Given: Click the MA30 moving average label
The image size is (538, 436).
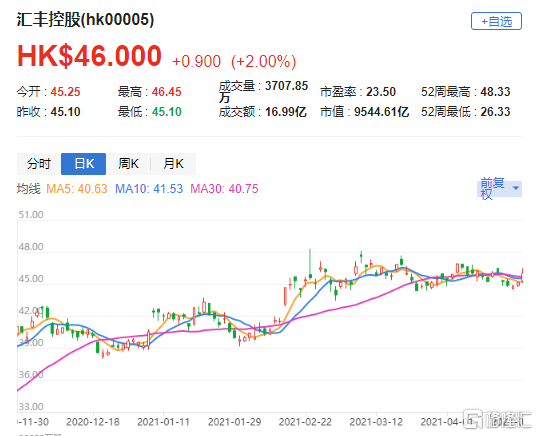Looking at the screenshot, I should [x=224, y=189].
